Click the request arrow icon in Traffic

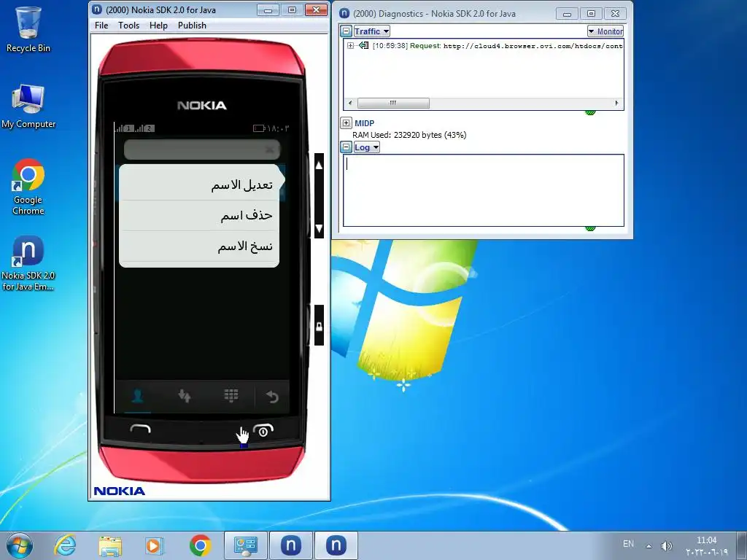[363, 46]
